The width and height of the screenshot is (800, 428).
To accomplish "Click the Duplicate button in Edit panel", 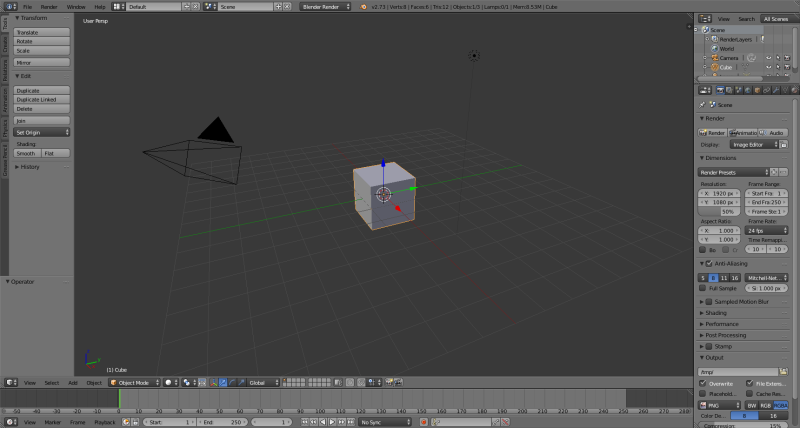I will click(x=41, y=90).
